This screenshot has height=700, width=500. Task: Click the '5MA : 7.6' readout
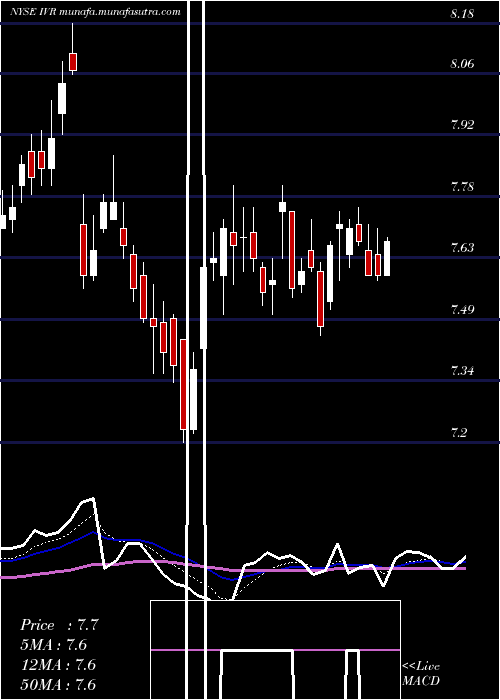click(53, 645)
